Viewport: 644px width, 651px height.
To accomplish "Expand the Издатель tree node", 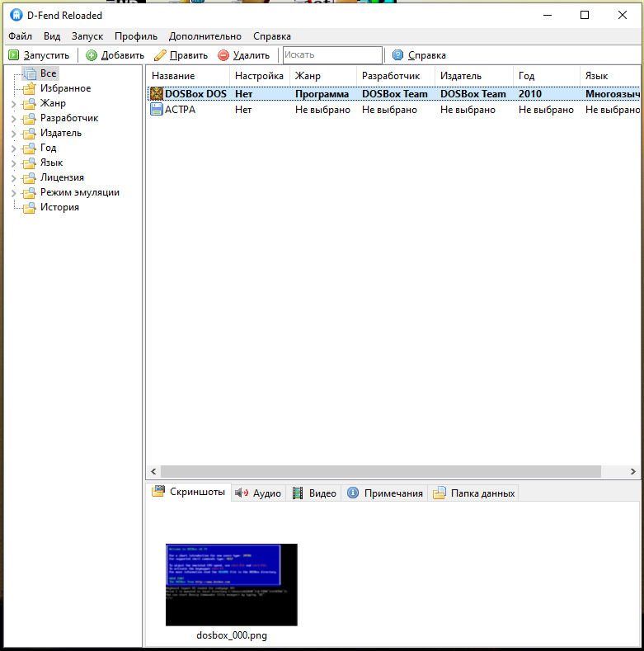I will tap(14, 134).
